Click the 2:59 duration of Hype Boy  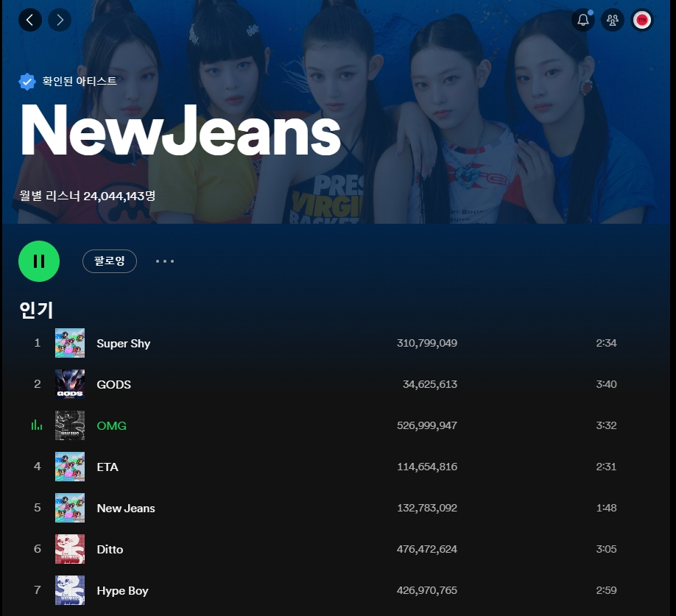(606, 590)
